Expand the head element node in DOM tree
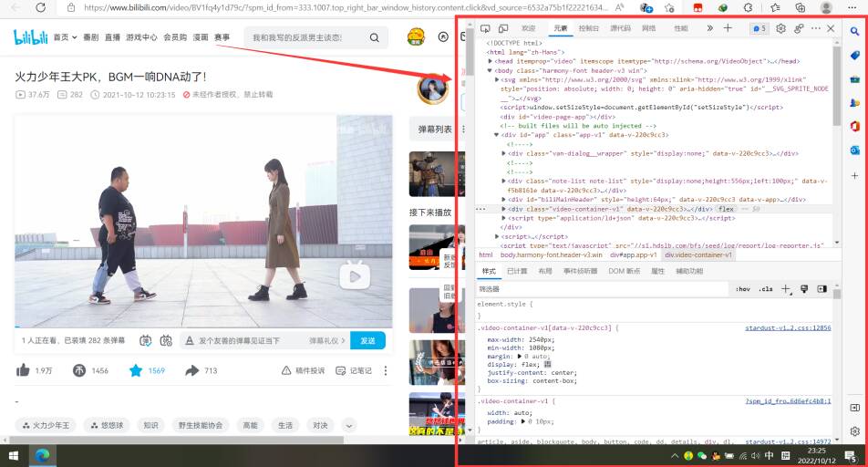The image size is (868, 467). coord(490,61)
